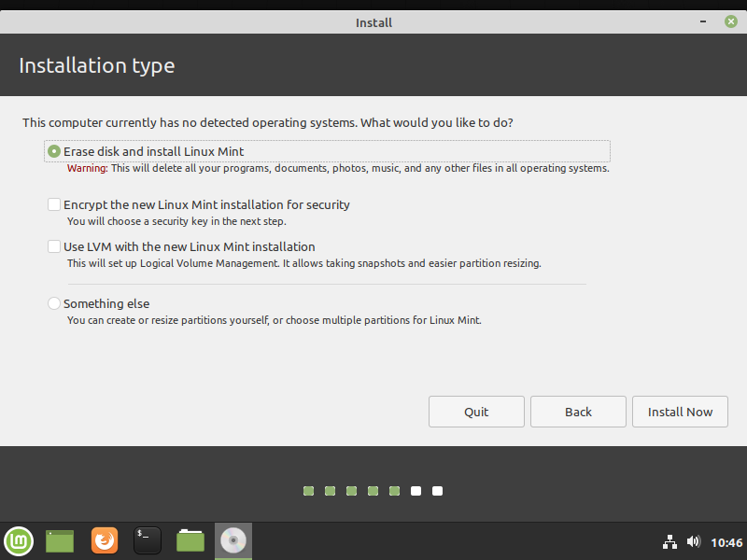Minimize the Install window

click(x=703, y=21)
